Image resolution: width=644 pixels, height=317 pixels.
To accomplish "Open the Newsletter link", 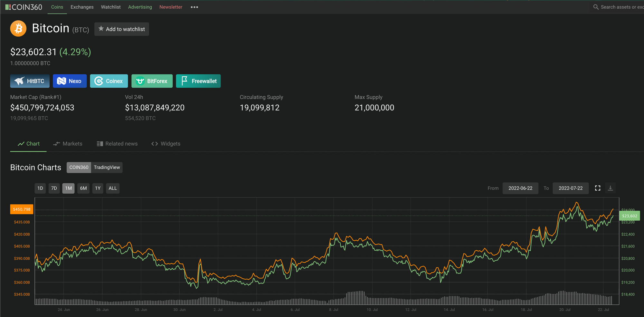I will [x=171, y=7].
